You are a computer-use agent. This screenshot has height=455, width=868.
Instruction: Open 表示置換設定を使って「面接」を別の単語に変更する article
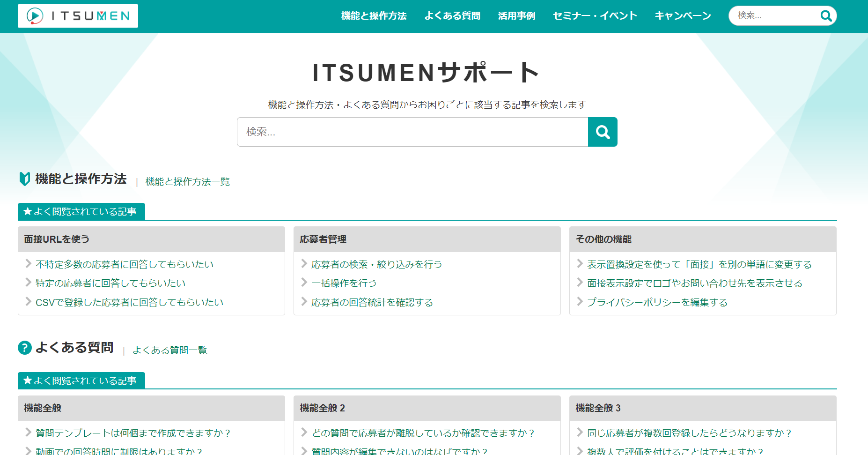point(699,264)
